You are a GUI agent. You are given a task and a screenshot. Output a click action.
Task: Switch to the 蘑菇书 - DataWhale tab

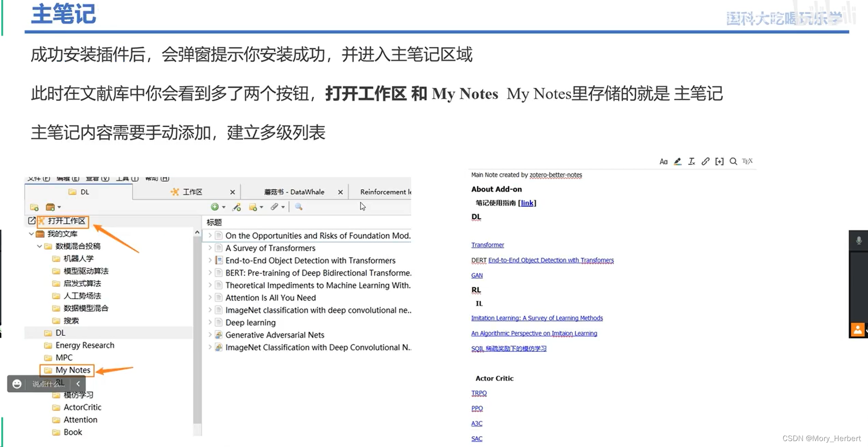click(294, 192)
